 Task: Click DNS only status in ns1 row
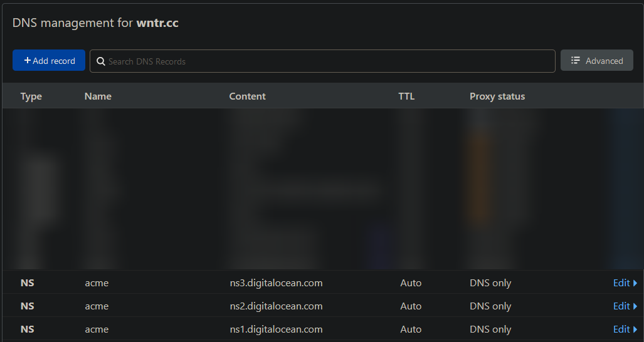tap(490, 329)
